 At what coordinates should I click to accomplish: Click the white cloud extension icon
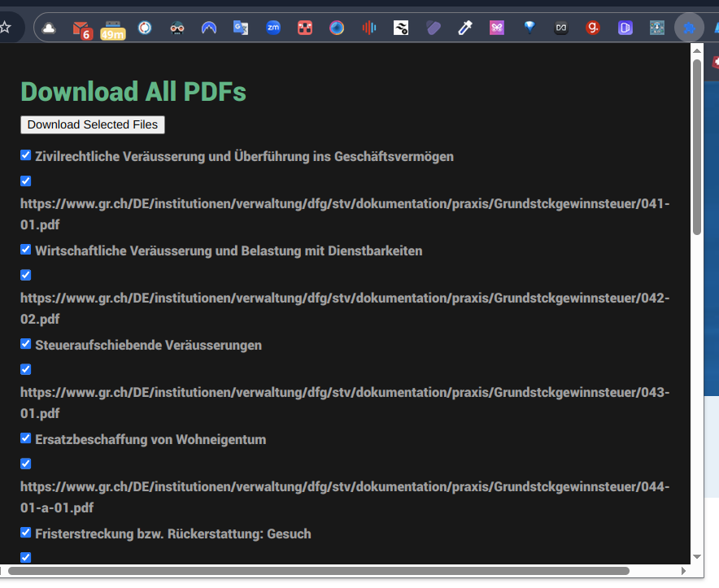pos(49,28)
